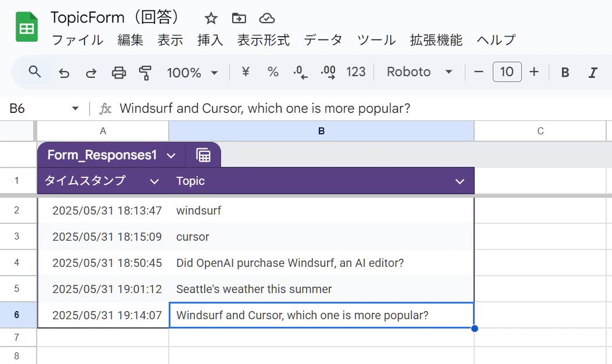
Task: Select row 4 header
Action: pyautogui.click(x=17, y=263)
